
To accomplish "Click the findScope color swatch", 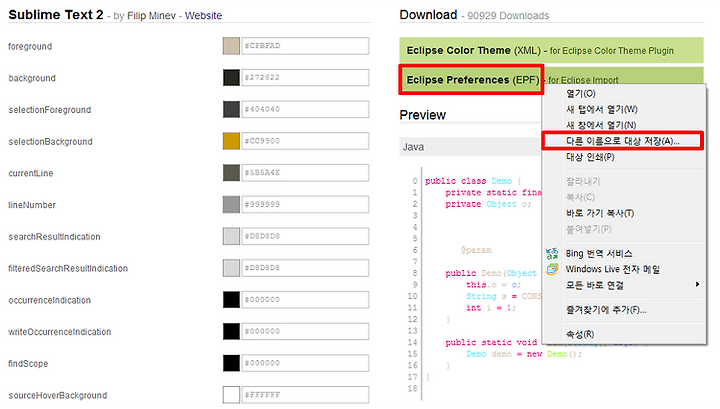I will tap(231, 363).
